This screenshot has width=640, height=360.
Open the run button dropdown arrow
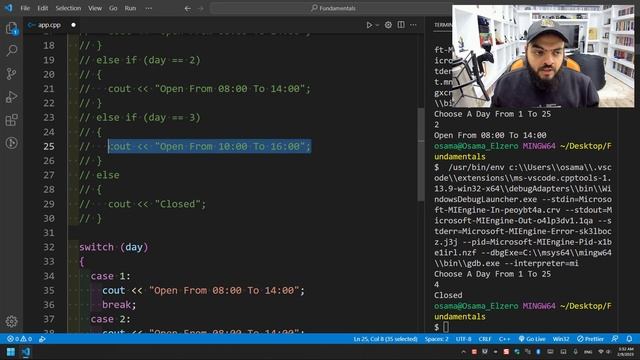pos(377,25)
